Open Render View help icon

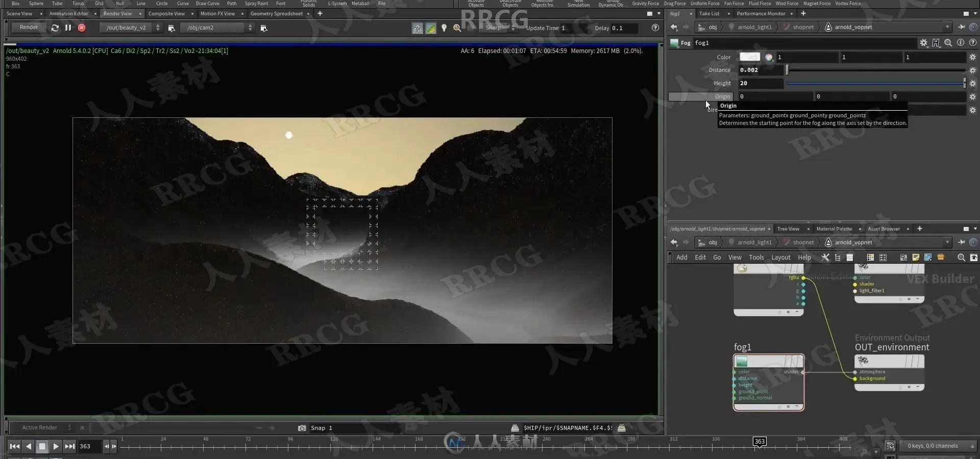click(x=655, y=28)
